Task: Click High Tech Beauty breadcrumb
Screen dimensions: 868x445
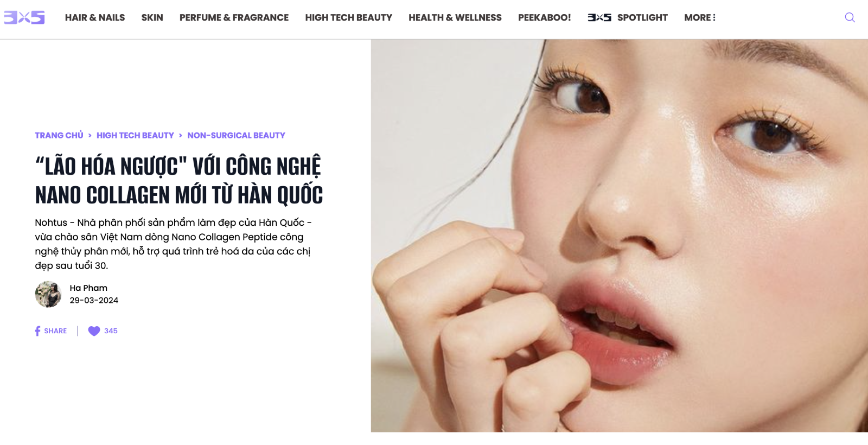Action: coord(135,135)
